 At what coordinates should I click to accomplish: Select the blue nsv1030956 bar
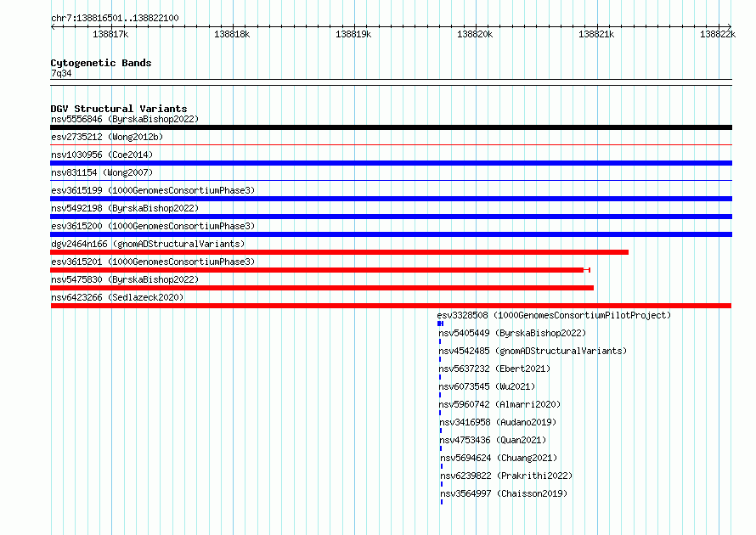391,163
